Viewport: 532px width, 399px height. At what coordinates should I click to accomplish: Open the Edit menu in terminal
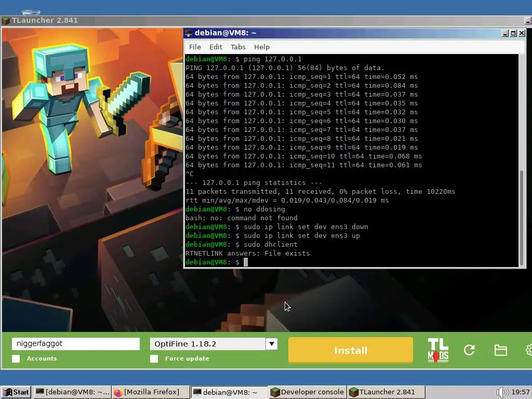click(216, 47)
